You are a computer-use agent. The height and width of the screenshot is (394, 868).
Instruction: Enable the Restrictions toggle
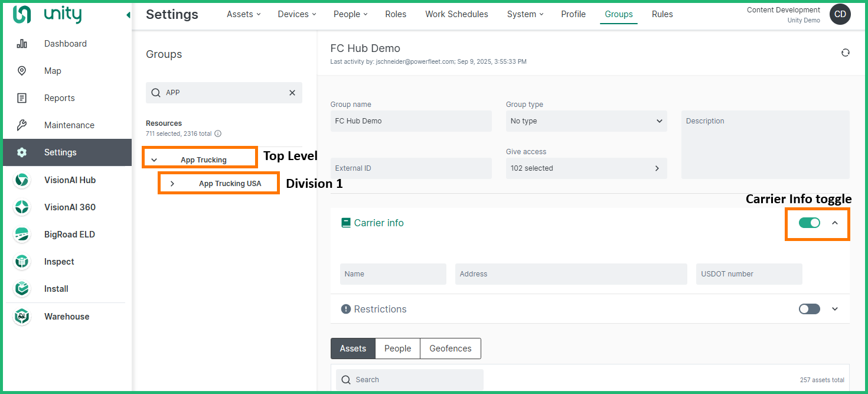[809, 309]
